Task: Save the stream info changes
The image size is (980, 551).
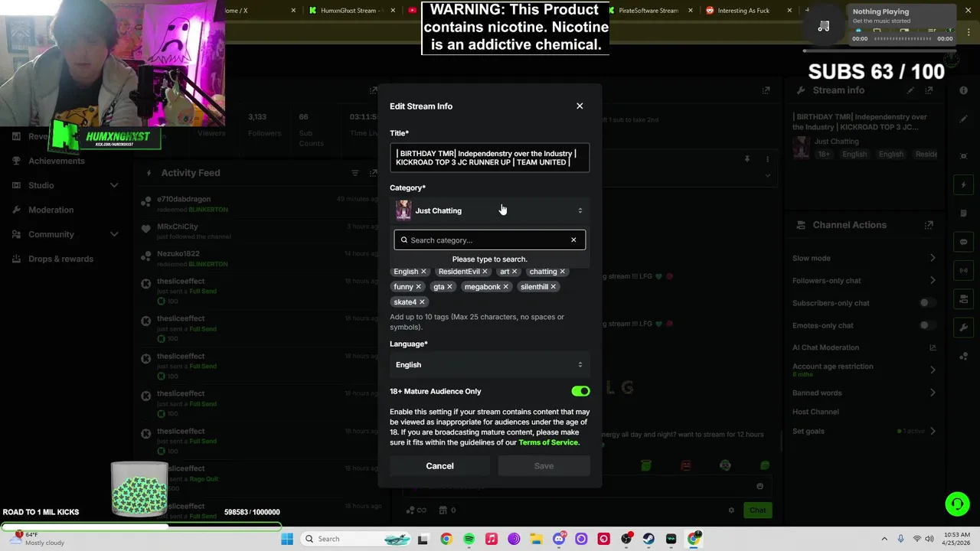Action: [x=544, y=466]
